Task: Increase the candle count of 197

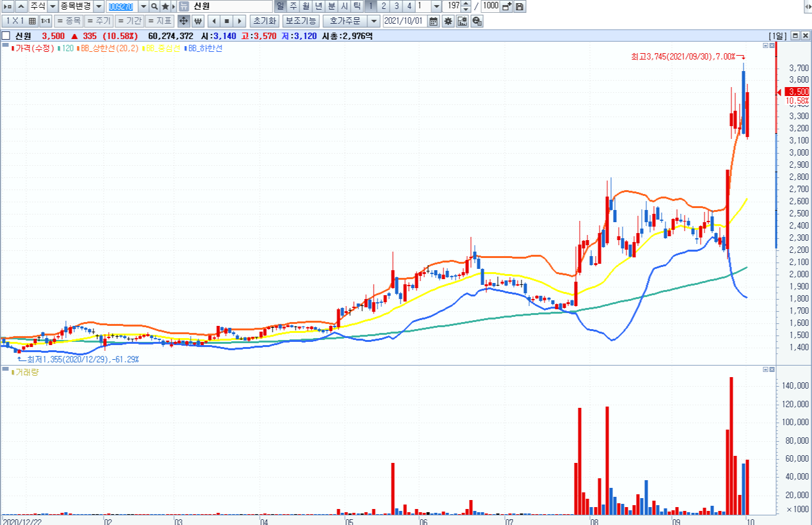Action: coord(466,3)
